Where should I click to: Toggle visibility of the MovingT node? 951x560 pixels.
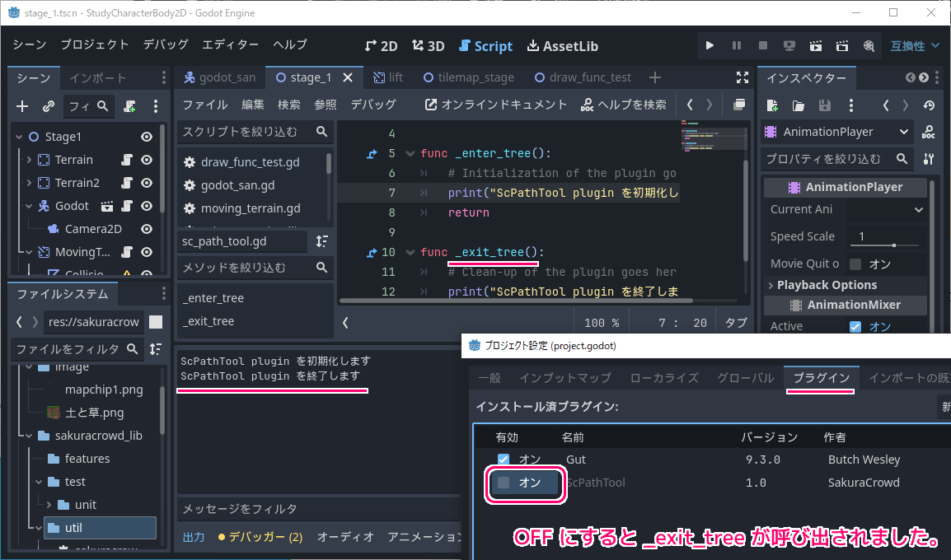[147, 251]
